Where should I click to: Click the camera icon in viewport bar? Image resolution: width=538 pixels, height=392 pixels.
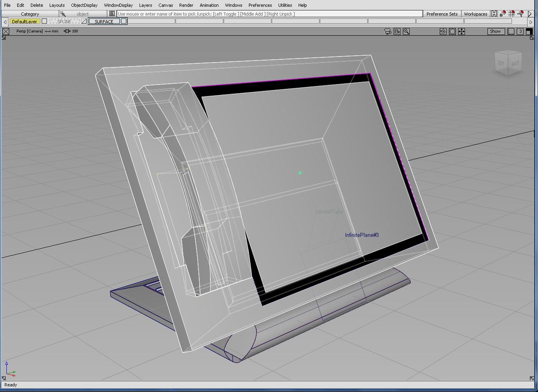(388, 31)
